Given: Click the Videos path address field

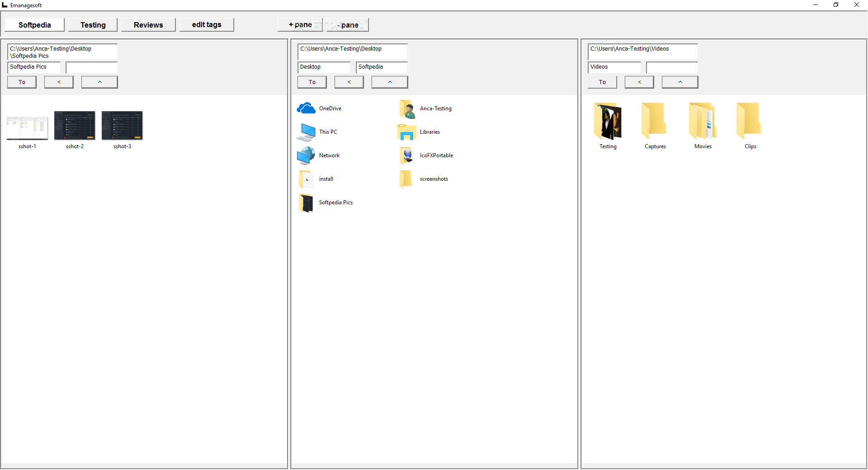Looking at the screenshot, I should (643, 52).
